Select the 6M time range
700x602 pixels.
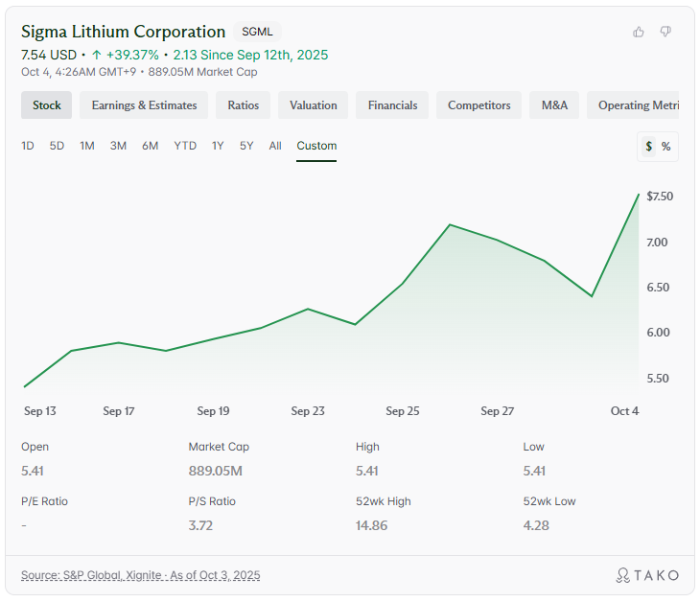(x=150, y=146)
